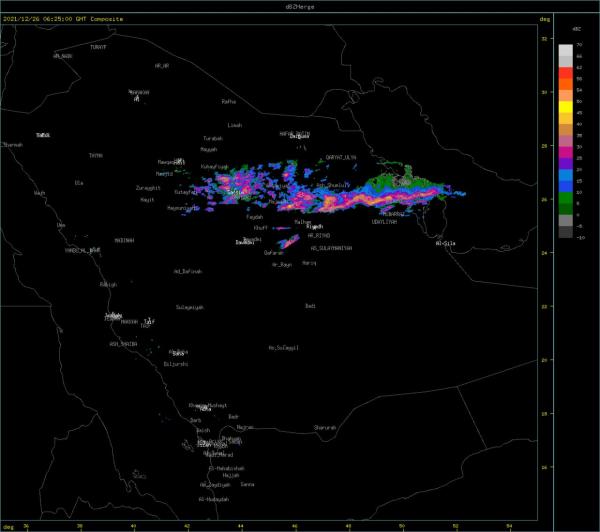The image size is (600, 532).
Task: Click the Hajjah label
Action: 231,475
